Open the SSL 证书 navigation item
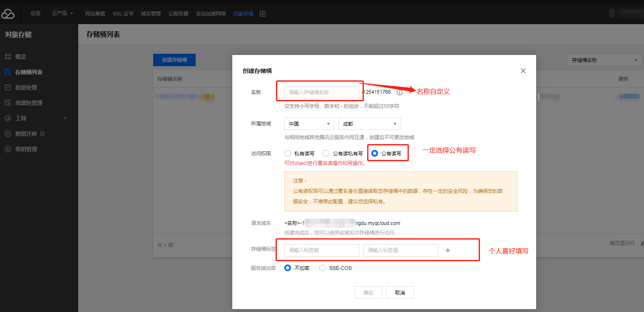The width and height of the screenshot is (644, 312). pyautogui.click(x=123, y=13)
